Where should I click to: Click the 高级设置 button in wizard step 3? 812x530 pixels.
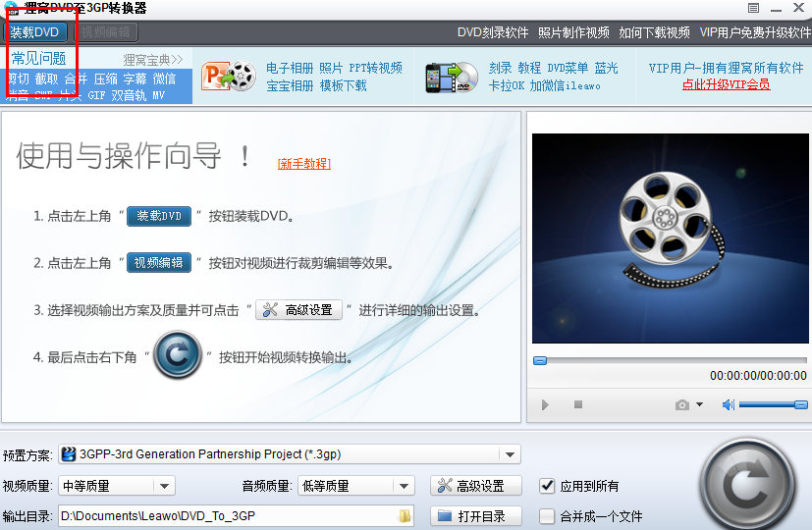[298, 309]
